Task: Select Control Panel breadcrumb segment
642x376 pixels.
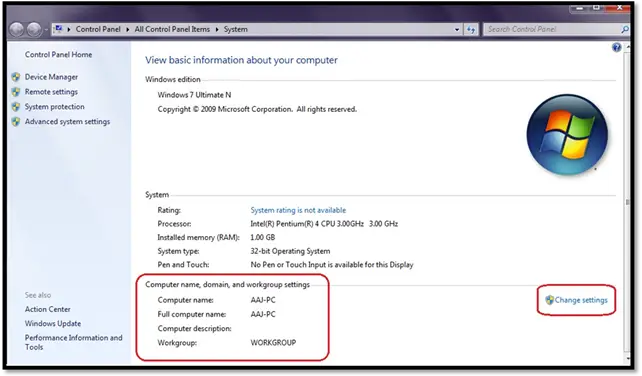Action: [x=98, y=29]
